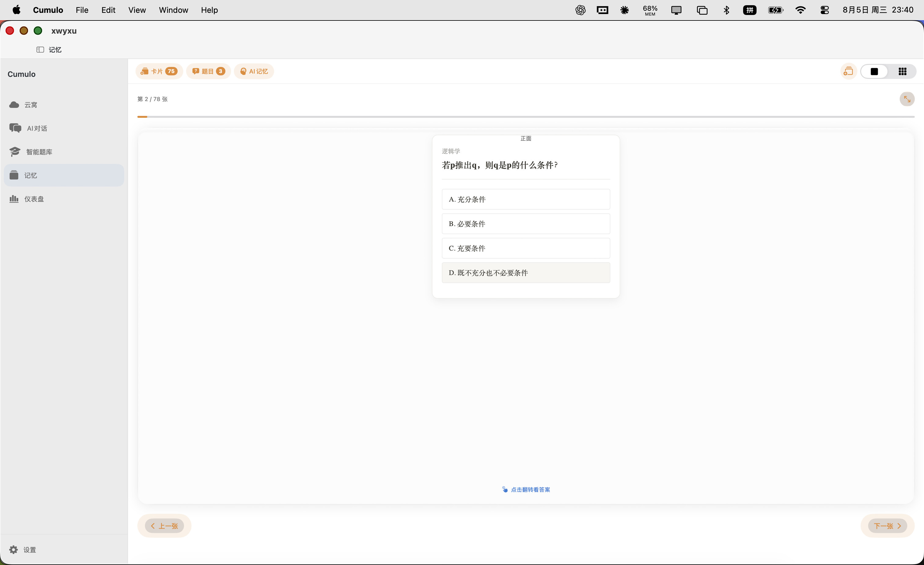This screenshot has width=924, height=565.
Task: Click the Cumulo sidebar title
Action: point(21,74)
